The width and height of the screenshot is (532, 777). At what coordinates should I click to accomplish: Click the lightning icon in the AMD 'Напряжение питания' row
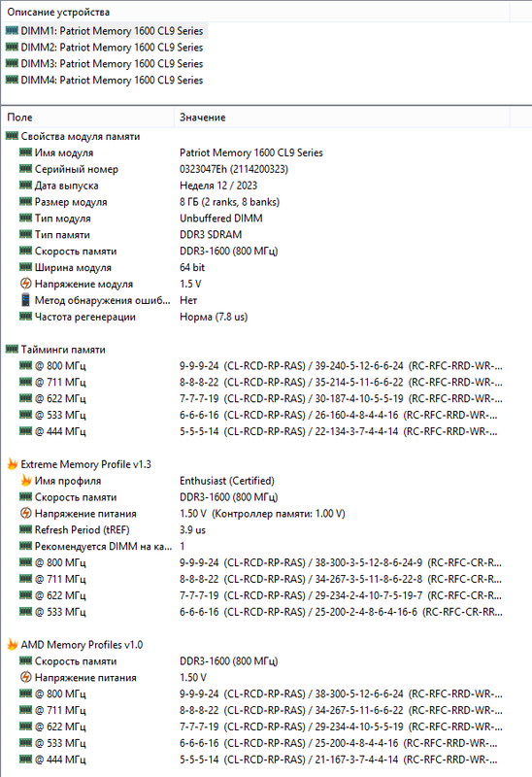(26, 677)
